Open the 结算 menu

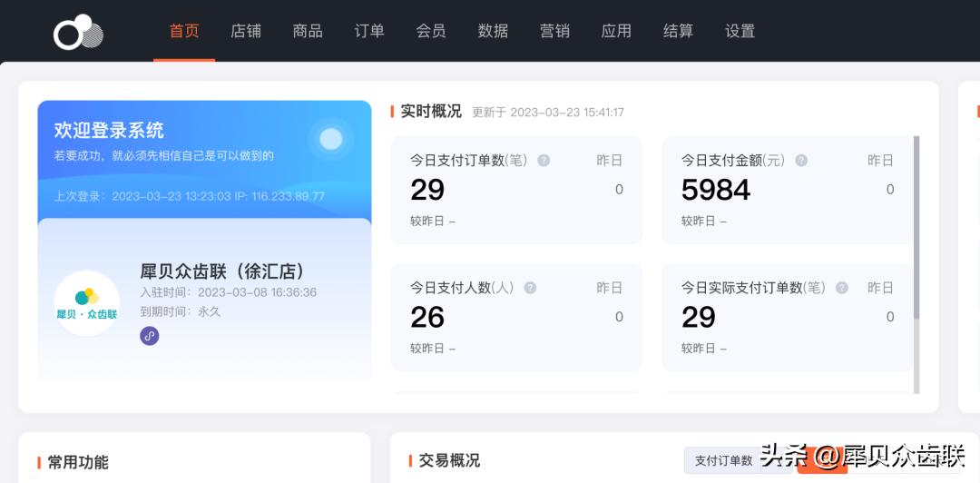tap(678, 31)
